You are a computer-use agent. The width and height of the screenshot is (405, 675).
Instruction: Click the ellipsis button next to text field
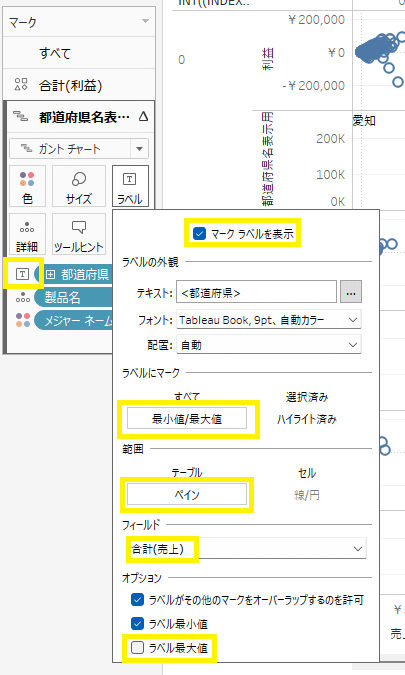[x=351, y=292]
